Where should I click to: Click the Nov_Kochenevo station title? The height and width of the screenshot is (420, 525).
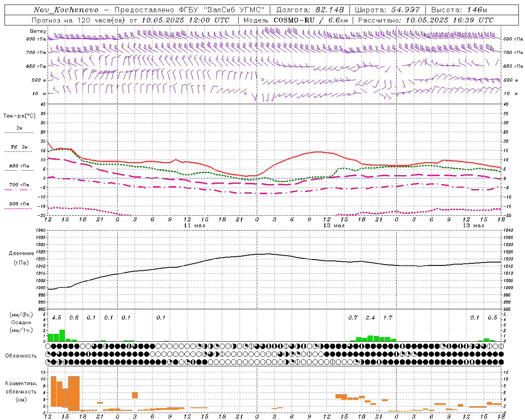tap(66, 10)
